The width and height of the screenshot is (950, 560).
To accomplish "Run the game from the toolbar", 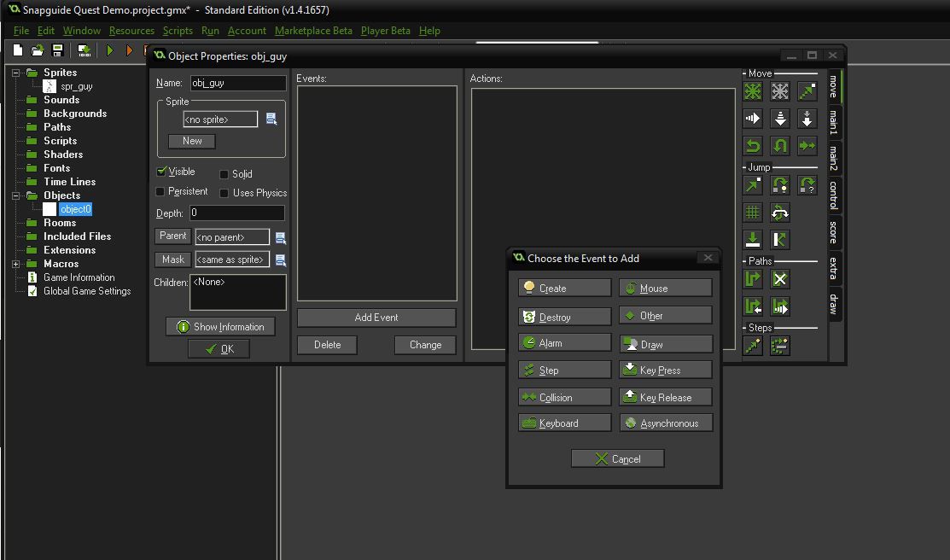I will click(x=110, y=50).
